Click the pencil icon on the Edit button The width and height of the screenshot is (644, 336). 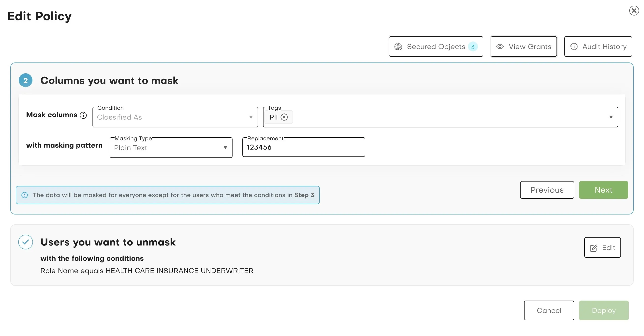(594, 248)
